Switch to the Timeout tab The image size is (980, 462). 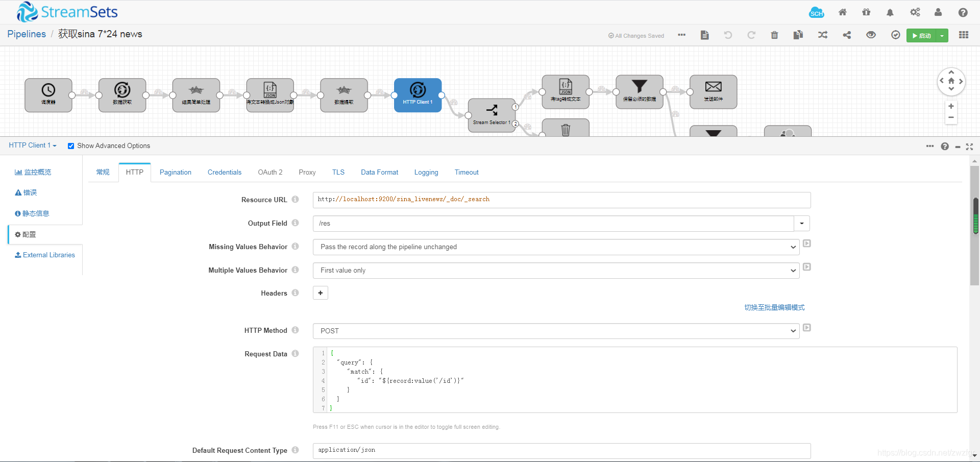(x=467, y=173)
